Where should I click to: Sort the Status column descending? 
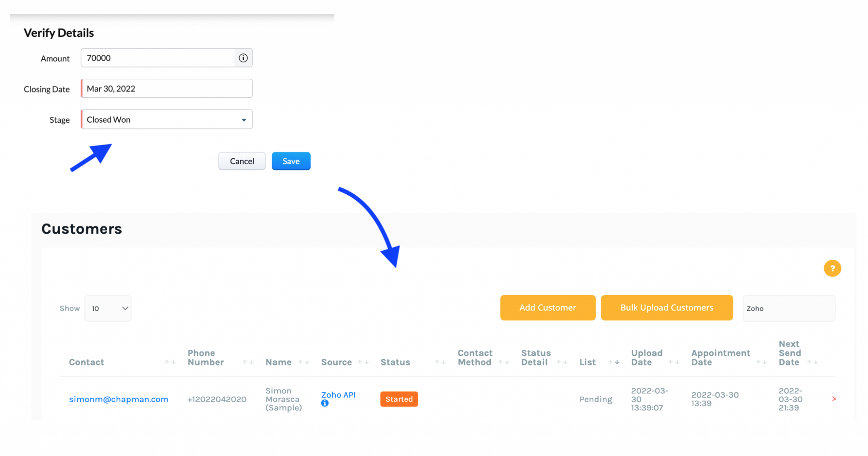click(443, 362)
